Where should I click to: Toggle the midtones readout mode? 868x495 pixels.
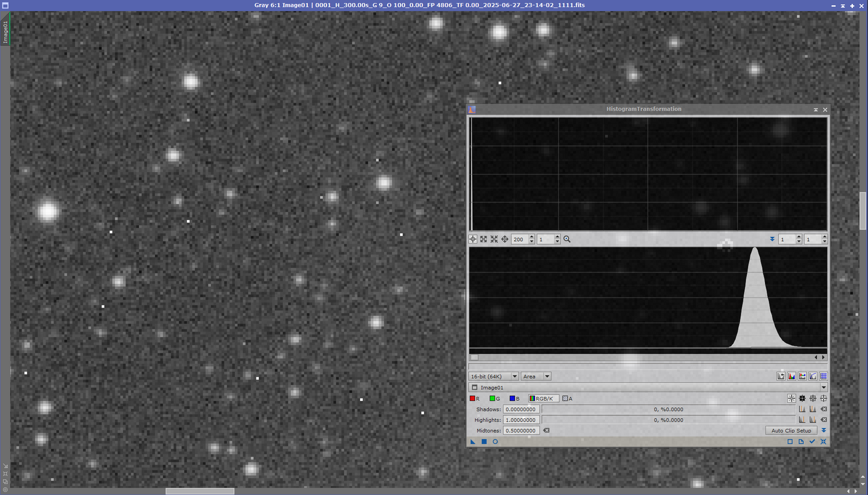point(813,398)
